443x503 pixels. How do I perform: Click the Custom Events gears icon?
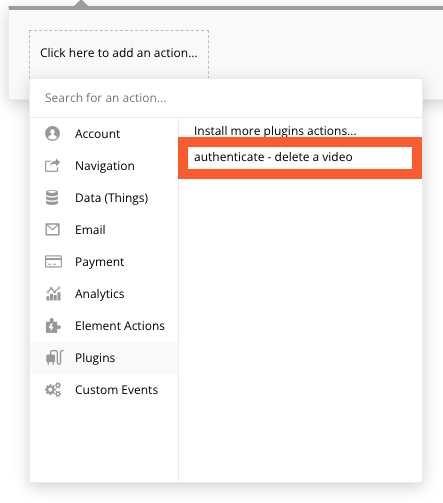(x=53, y=389)
